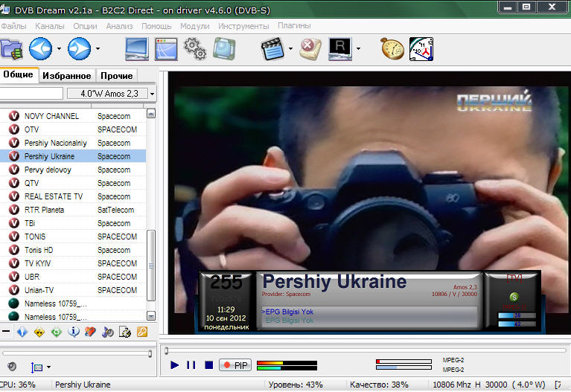Image resolution: width=571 pixels, height=392 pixels.
Task: Open the Плагины menu
Action: [x=294, y=25]
